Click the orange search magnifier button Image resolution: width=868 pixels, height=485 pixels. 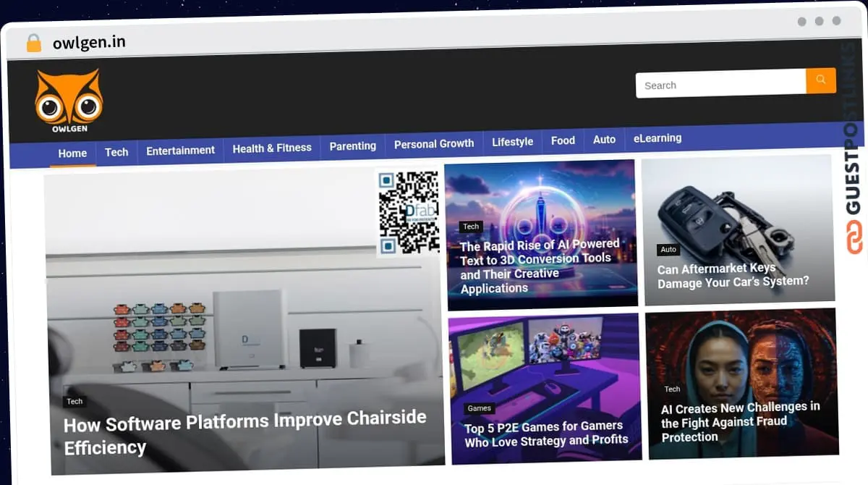(820, 80)
